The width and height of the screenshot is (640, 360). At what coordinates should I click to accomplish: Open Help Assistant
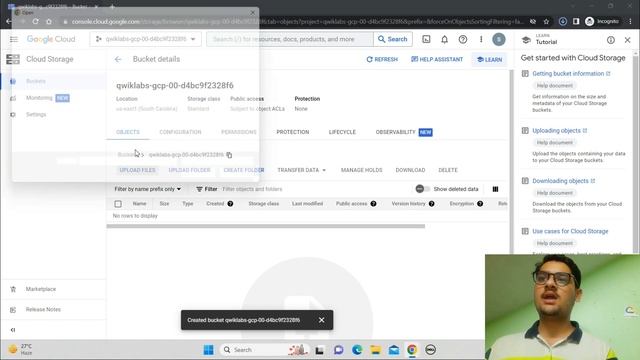437,60
